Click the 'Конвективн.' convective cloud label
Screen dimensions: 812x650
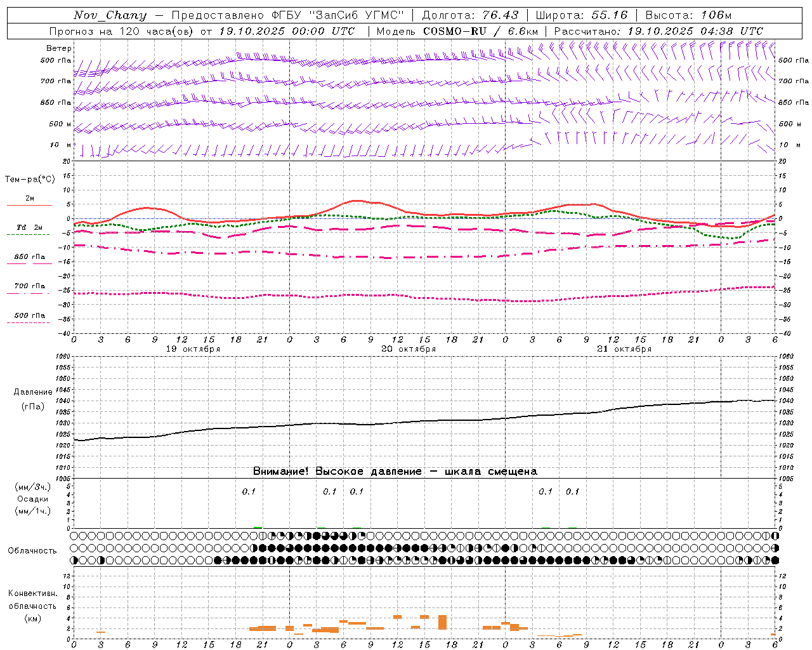pos(32,594)
